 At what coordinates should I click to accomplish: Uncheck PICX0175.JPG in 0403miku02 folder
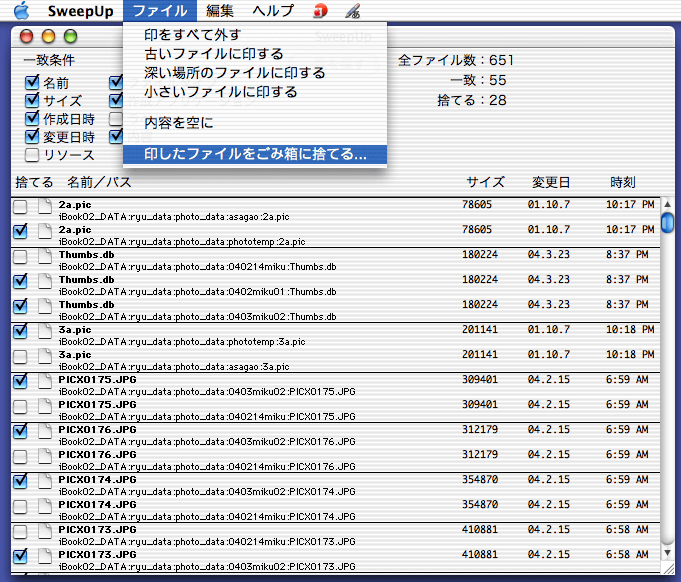[x=20, y=381]
